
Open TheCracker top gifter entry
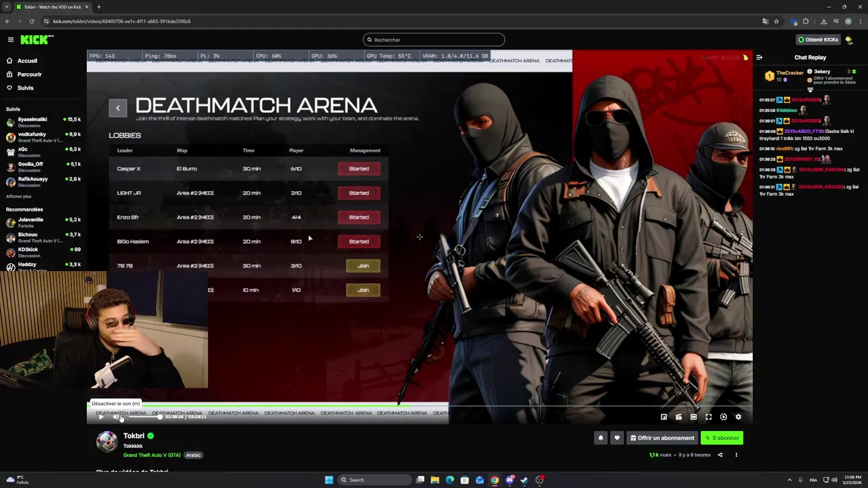pyautogui.click(x=783, y=76)
